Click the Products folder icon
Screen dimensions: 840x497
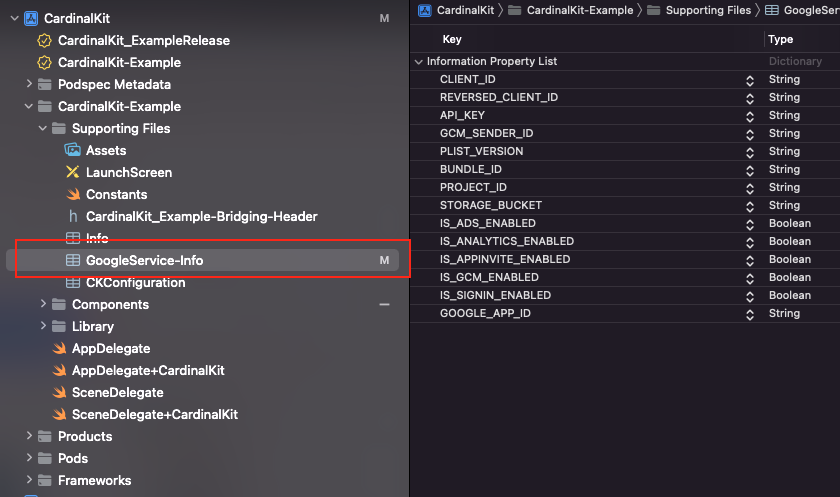[x=44, y=436]
